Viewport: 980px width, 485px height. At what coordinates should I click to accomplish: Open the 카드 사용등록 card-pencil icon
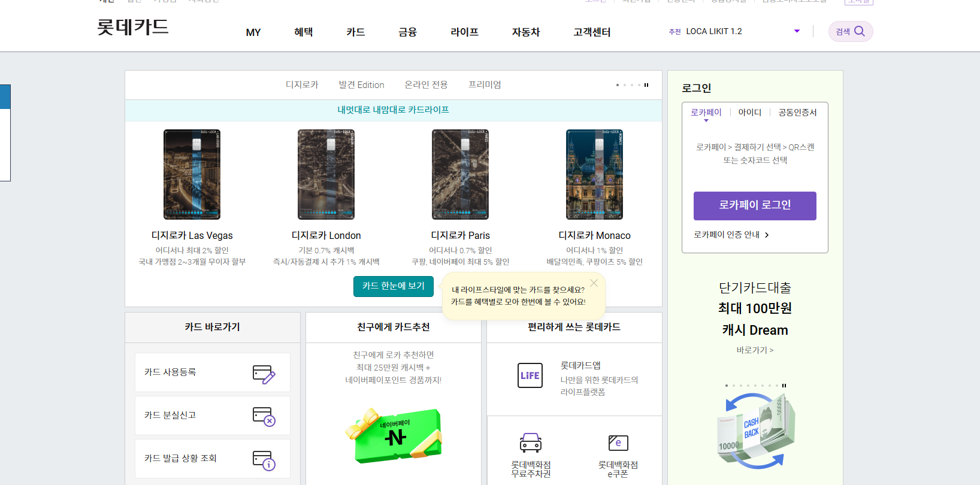(264, 374)
